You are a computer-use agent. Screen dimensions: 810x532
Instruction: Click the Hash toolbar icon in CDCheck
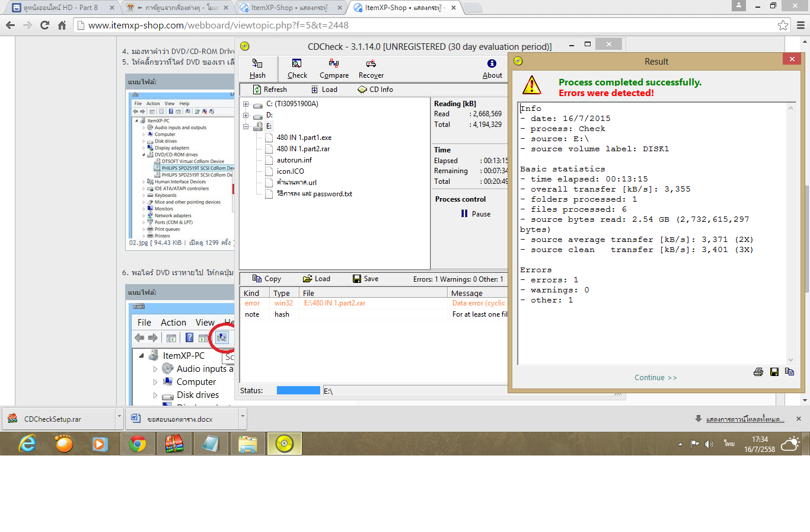pyautogui.click(x=257, y=68)
